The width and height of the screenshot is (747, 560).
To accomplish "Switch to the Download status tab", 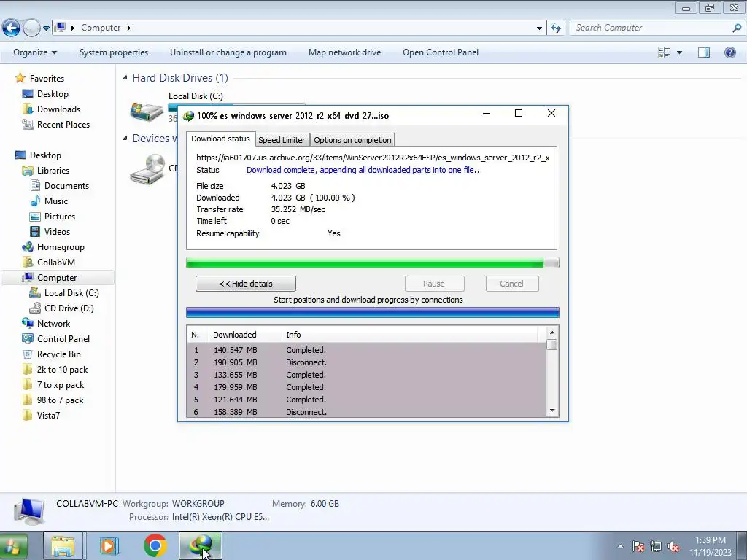I will 220,139.
